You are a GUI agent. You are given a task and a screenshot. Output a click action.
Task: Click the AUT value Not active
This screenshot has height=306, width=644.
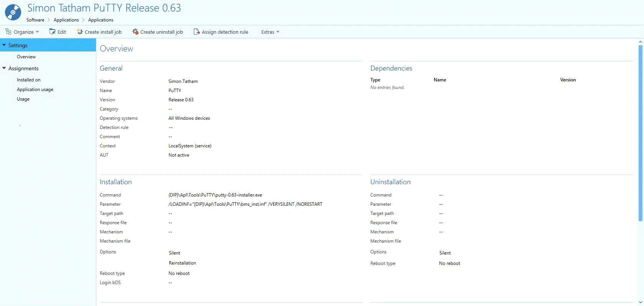[179, 155]
